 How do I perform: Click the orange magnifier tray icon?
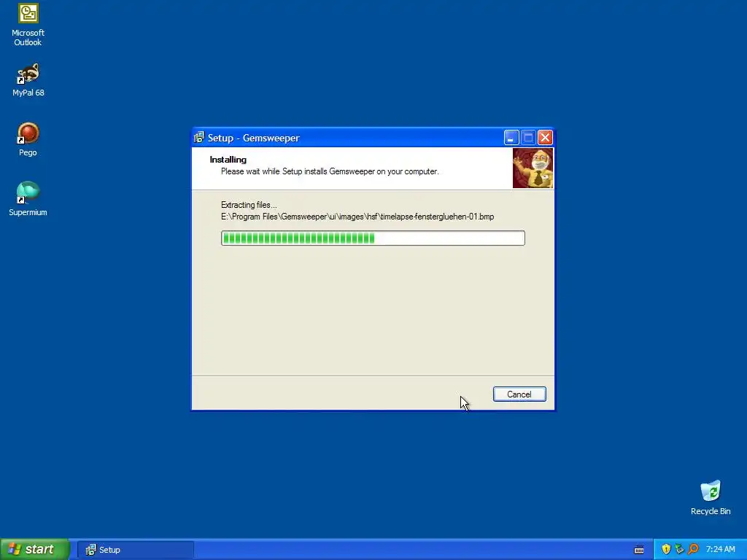693,550
